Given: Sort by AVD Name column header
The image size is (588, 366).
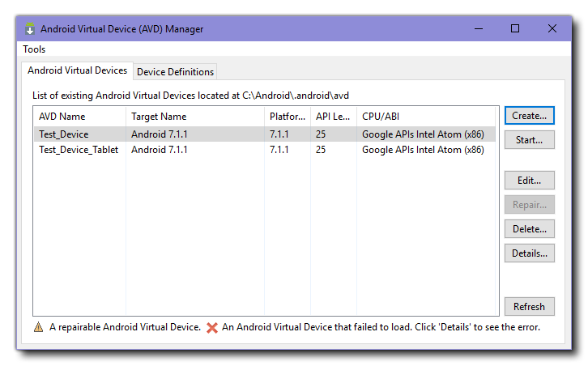Looking at the screenshot, I should [x=80, y=117].
